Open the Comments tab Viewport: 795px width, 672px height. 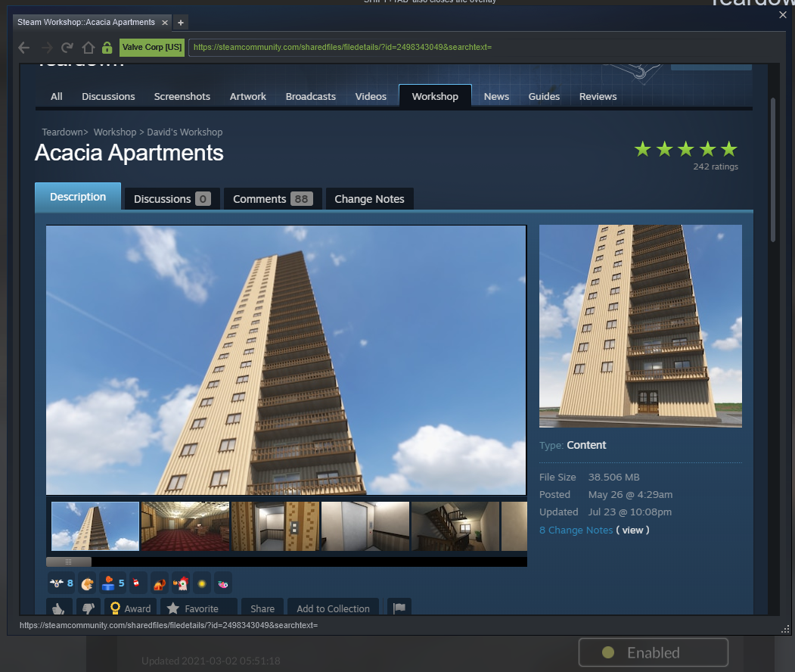[272, 199]
